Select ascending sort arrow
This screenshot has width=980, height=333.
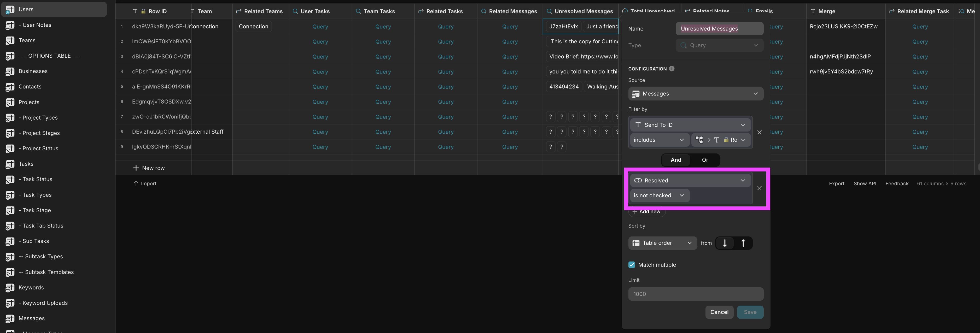pos(743,243)
